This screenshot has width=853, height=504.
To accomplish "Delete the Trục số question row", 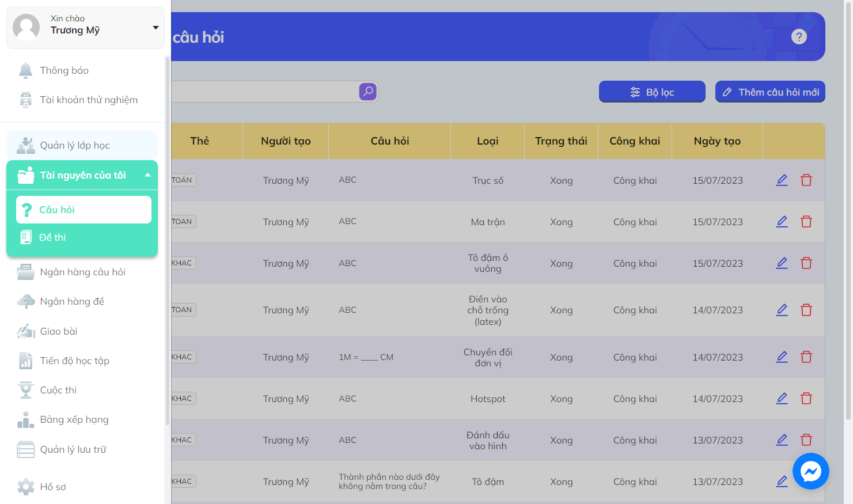I will tap(806, 180).
